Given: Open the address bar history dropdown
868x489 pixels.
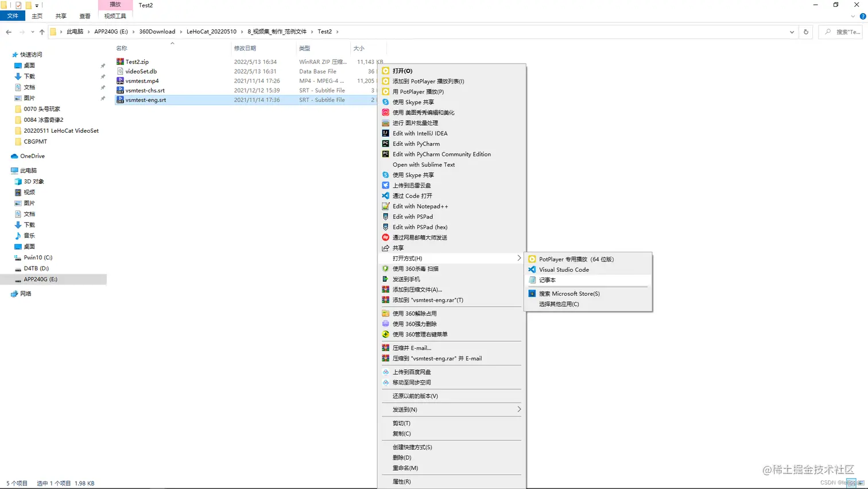Looking at the screenshot, I should [x=792, y=32].
